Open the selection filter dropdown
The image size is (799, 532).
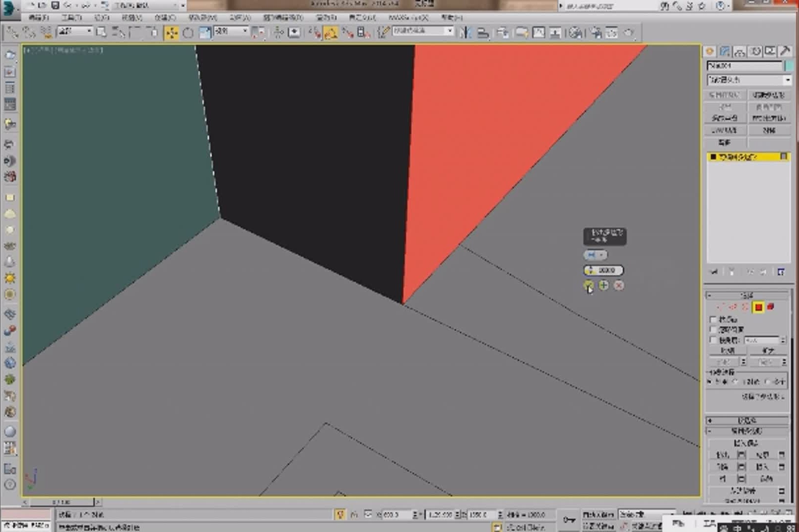tap(75, 31)
